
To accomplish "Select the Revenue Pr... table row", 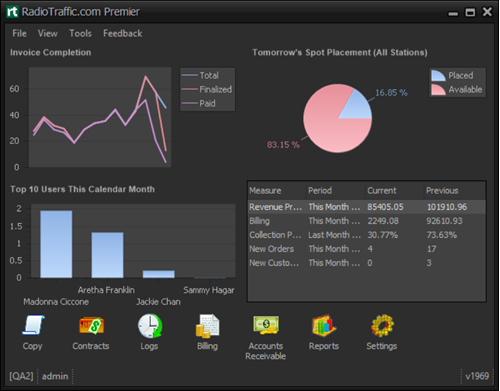I will (367, 207).
